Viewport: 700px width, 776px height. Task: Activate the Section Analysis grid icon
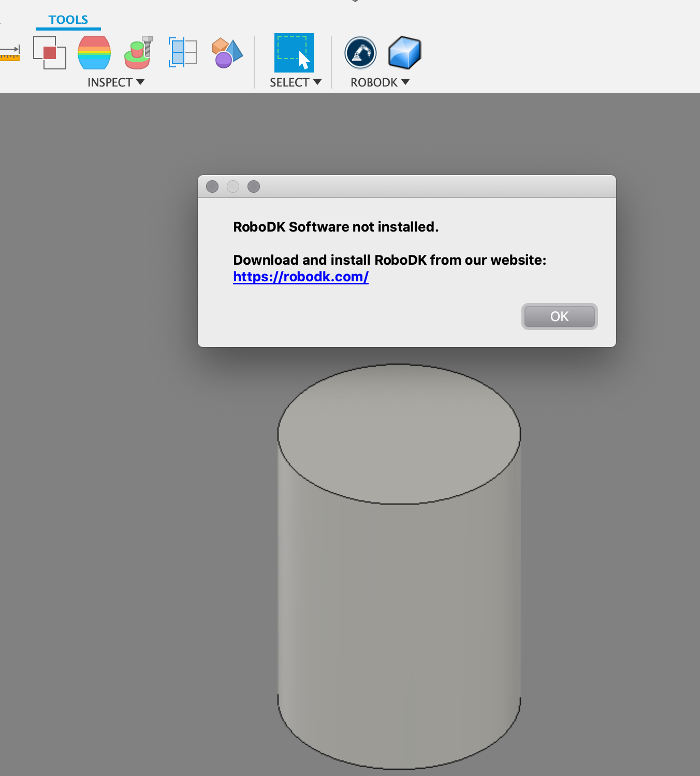coord(183,53)
